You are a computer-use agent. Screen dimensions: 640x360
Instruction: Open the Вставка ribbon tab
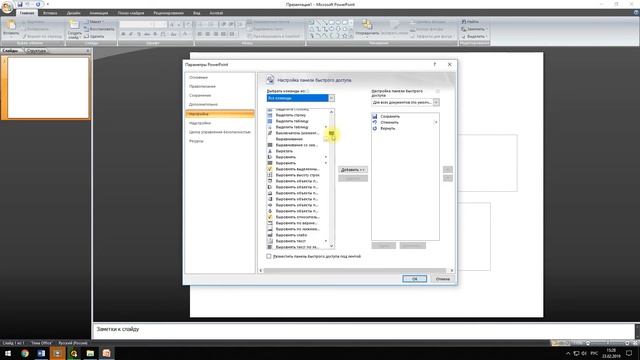[50, 13]
